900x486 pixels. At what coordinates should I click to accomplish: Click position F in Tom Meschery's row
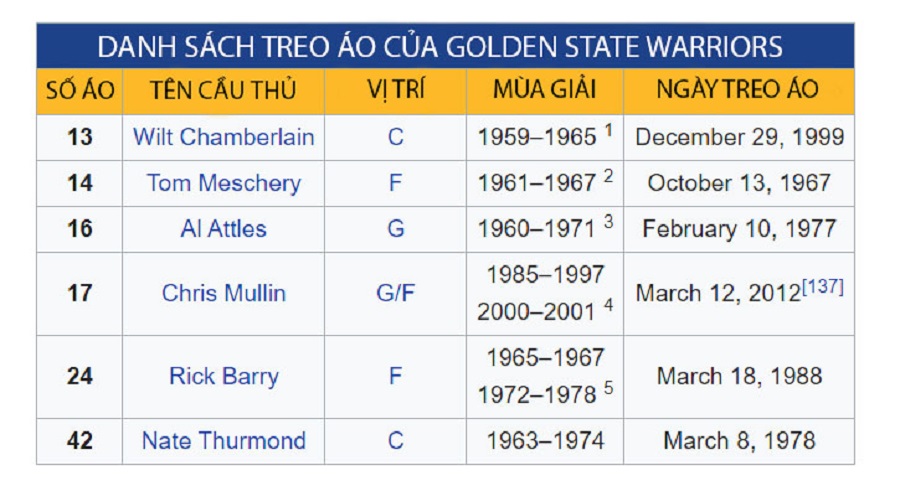[x=395, y=183]
